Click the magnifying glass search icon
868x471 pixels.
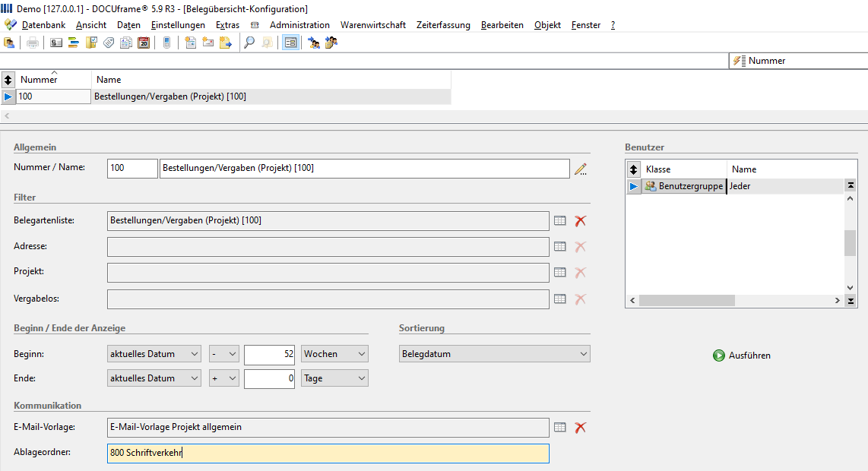click(x=249, y=43)
